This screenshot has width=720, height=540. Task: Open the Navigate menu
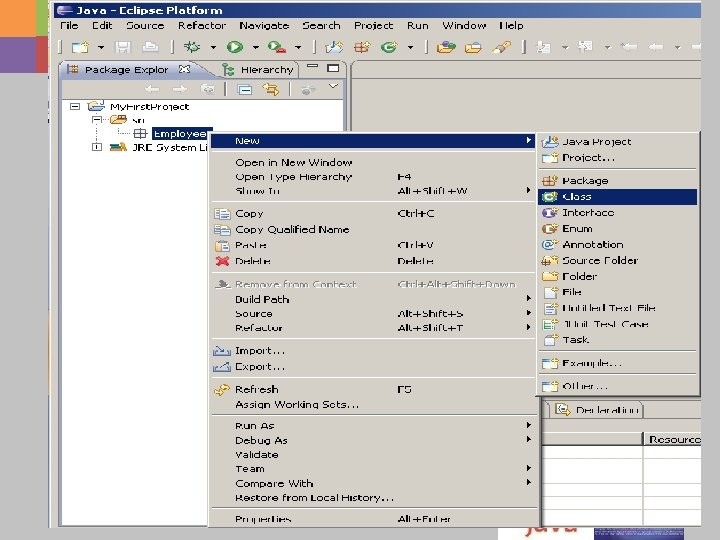[x=264, y=26]
